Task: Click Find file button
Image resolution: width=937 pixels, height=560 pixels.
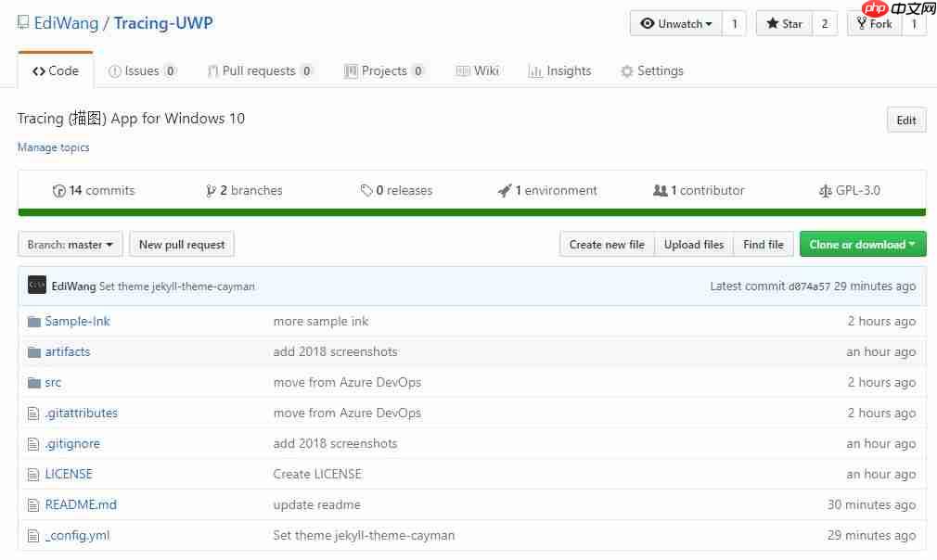Action: (x=764, y=244)
